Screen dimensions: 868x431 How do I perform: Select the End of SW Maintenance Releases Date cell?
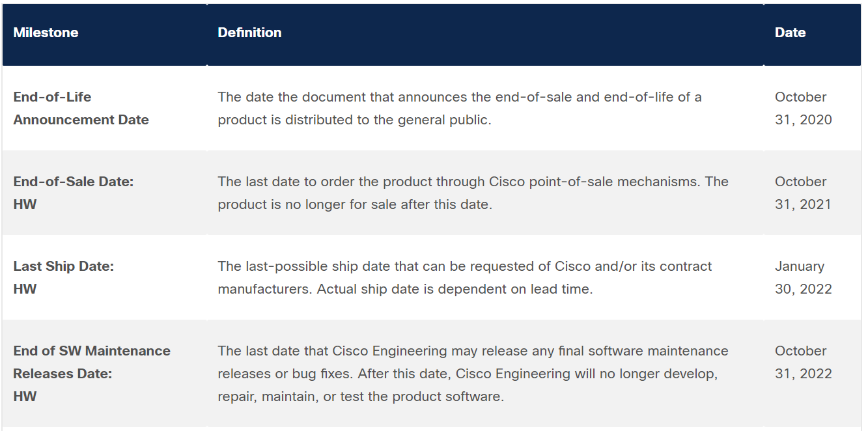coord(92,373)
